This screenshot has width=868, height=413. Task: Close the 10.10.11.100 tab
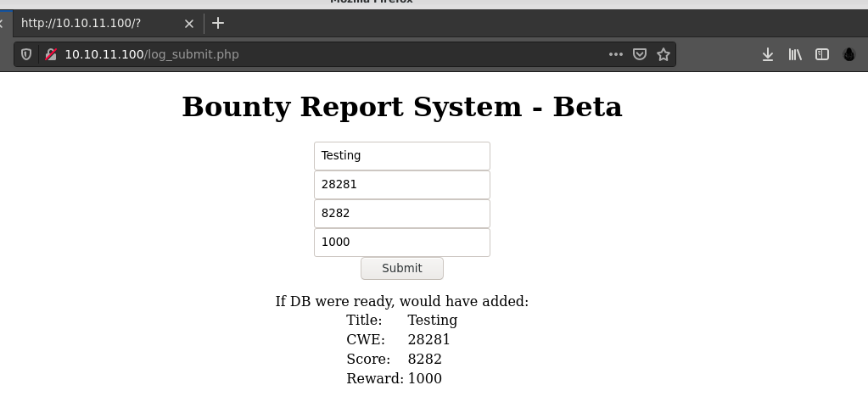(x=189, y=24)
